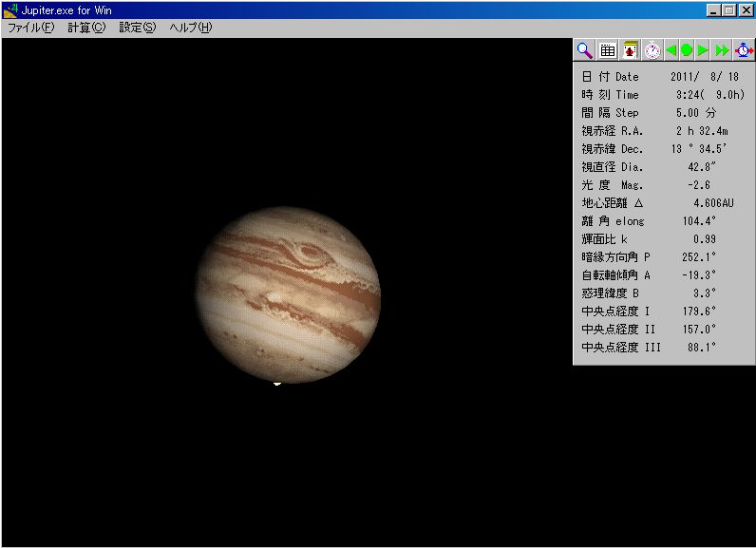Open the ファイル(F) menu
Screen dimensions: 756x548
coord(30,28)
